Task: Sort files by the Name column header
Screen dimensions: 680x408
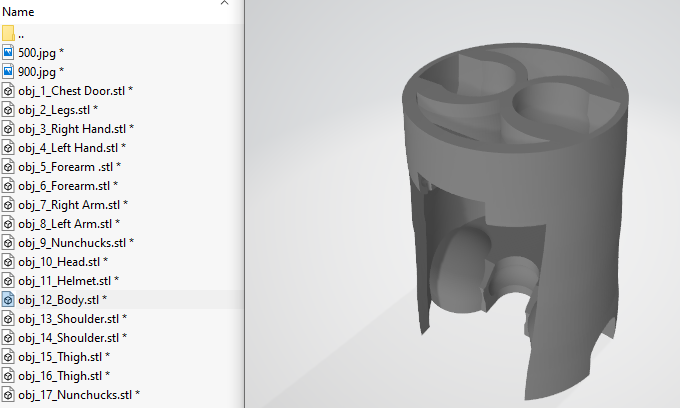Action: (x=18, y=12)
